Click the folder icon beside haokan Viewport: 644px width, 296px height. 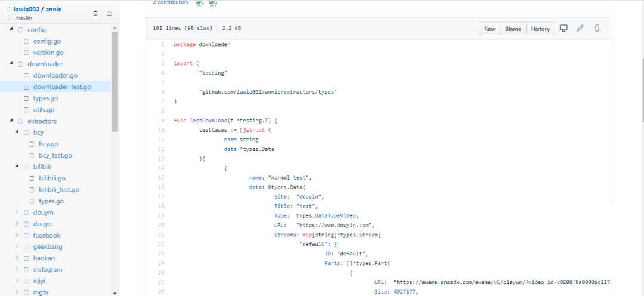coord(26,258)
